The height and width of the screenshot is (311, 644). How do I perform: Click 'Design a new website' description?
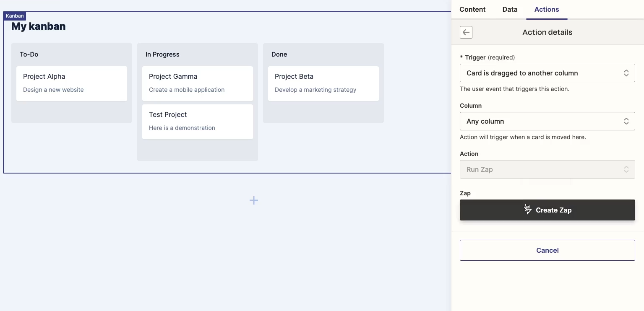click(x=53, y=90)
